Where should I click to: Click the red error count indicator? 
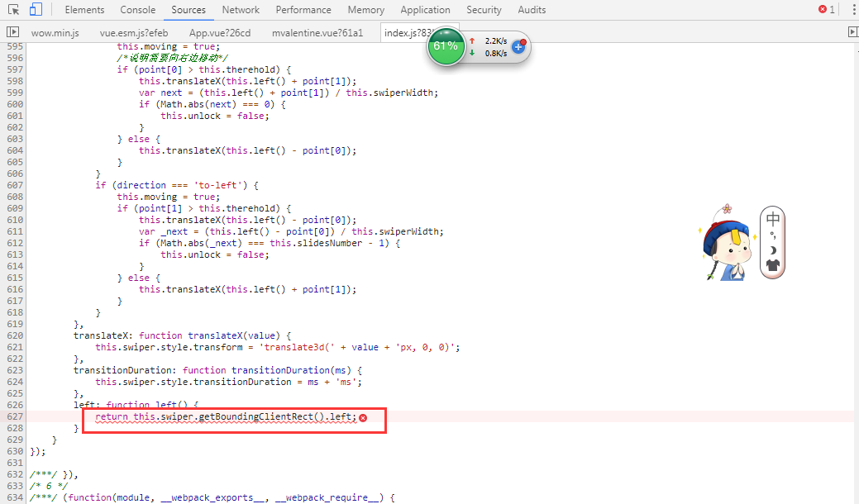tap(827, 9)
